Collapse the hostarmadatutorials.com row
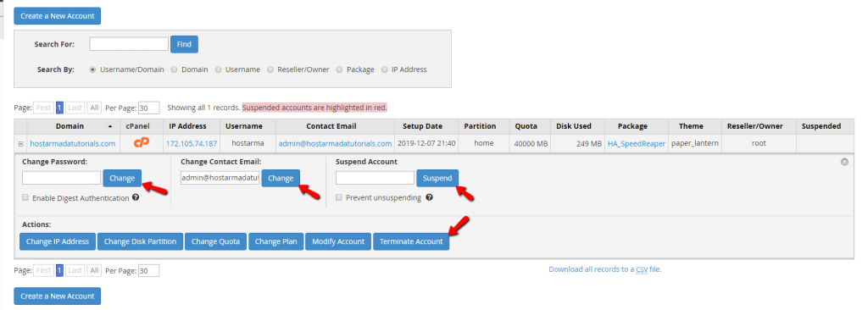The image size is (868, 310). pos(21,144)
